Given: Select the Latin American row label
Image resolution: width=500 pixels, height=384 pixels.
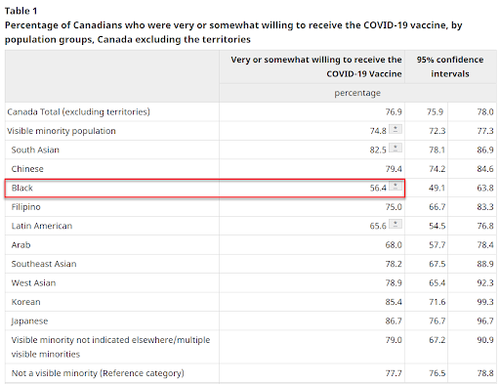Looking at the screenshot, I should (x=42, y=226).
